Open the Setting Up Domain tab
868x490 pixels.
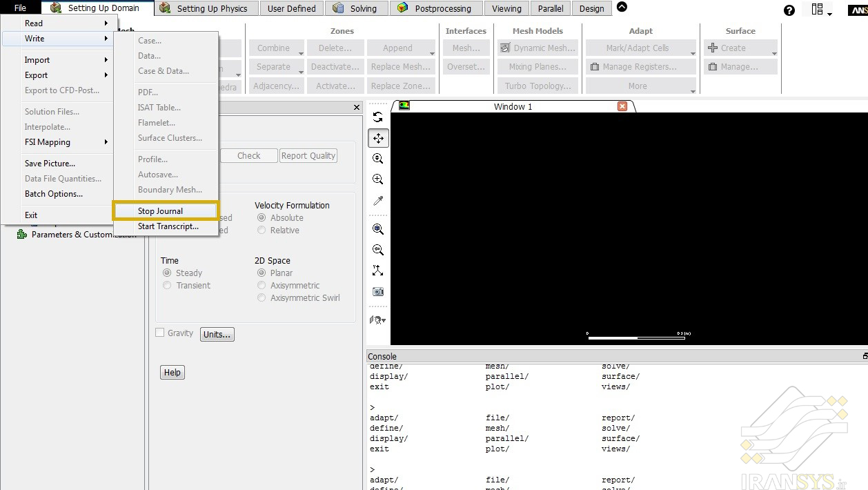[96, 8]
